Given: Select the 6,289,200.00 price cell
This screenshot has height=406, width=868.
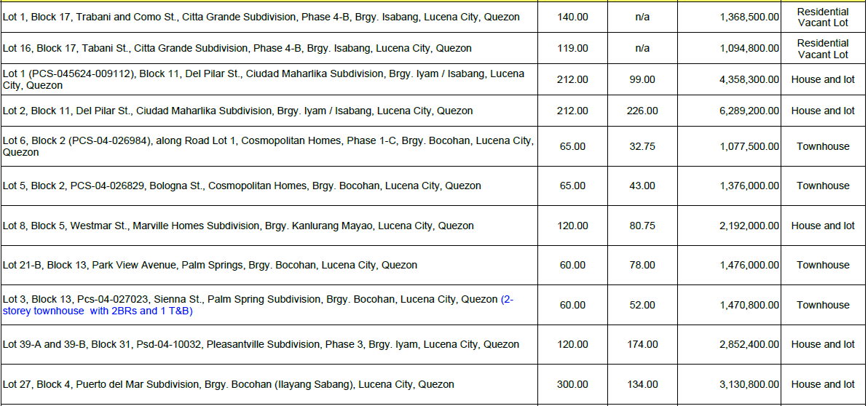Looking at the screenshot, I should pyautogui.click(x=749, y=111).
